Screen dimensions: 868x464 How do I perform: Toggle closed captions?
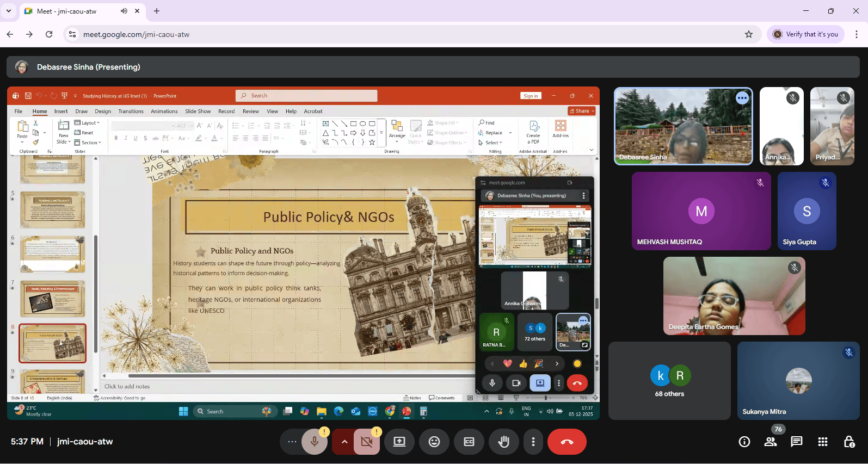click(469, 442)
